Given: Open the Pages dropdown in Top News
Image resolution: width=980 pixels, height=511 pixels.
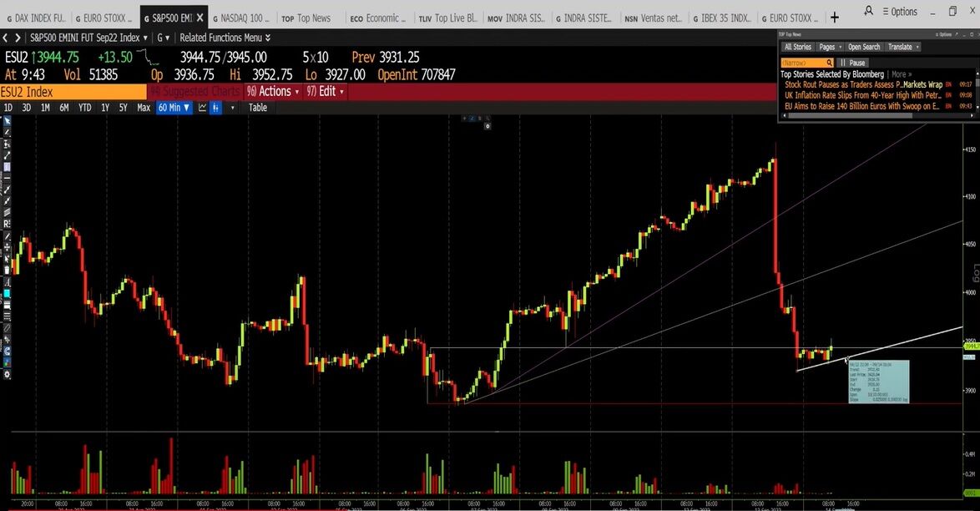Looking at the screenshot, I should pos(831,47).
